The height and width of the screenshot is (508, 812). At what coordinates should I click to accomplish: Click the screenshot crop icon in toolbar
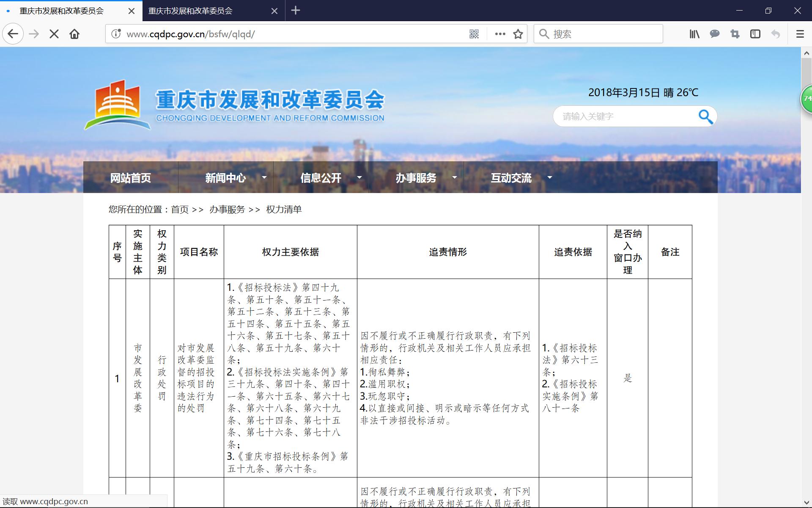click(x=735, y=34)
